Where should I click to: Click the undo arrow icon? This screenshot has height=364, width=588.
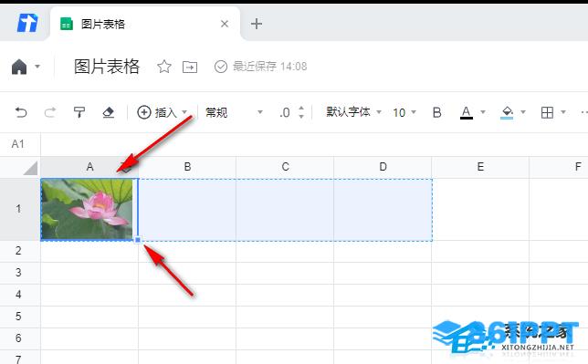tap(21, 112)
